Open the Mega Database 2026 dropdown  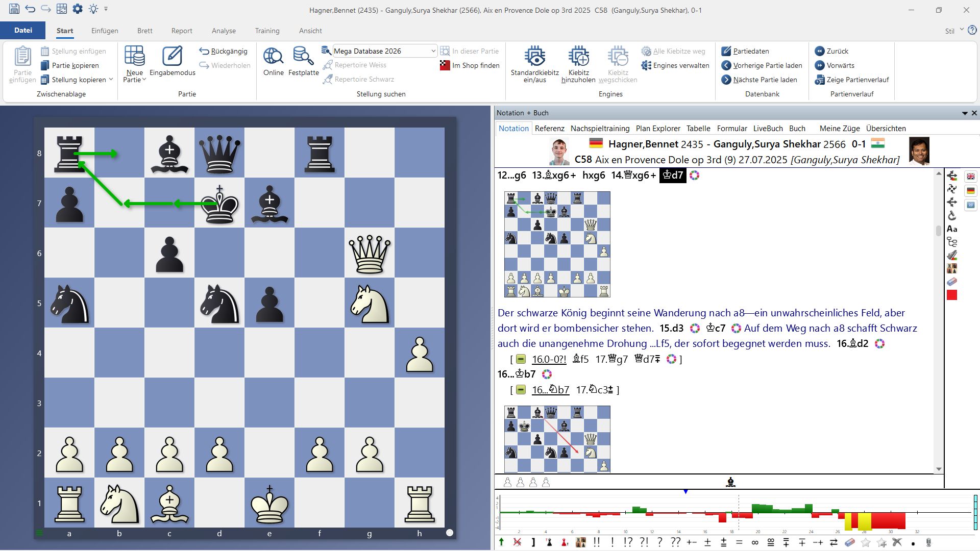click(x=433, y=51)
